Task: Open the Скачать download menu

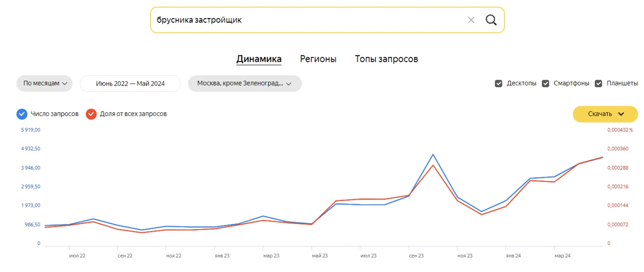Action: pyautogui.click(x=605, y=114)
